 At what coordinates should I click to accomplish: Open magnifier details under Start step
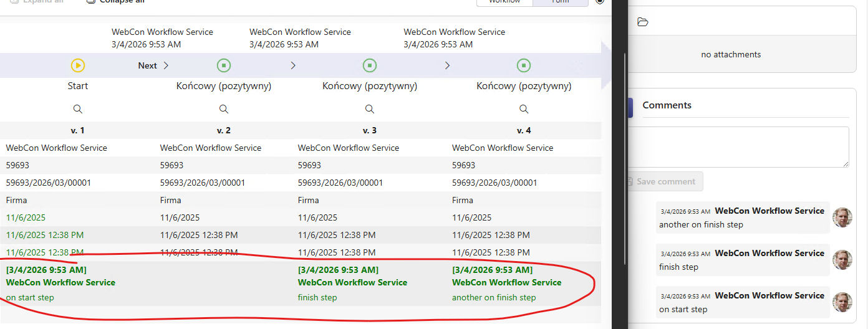[77, 109]
